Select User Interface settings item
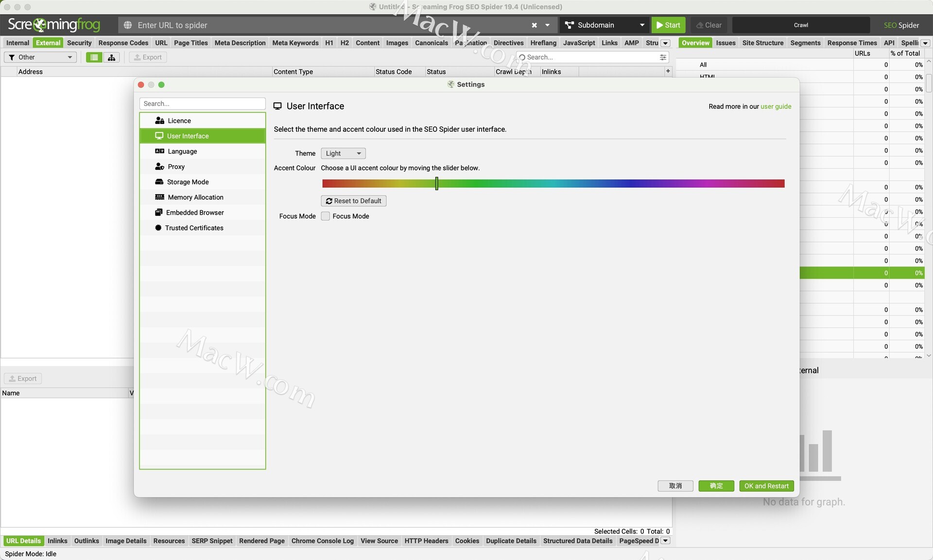 click(x=202, y=136)
